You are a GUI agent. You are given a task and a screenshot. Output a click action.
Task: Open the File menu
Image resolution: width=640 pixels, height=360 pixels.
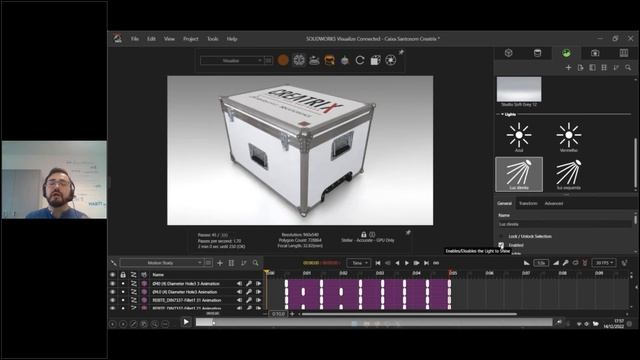135,39
